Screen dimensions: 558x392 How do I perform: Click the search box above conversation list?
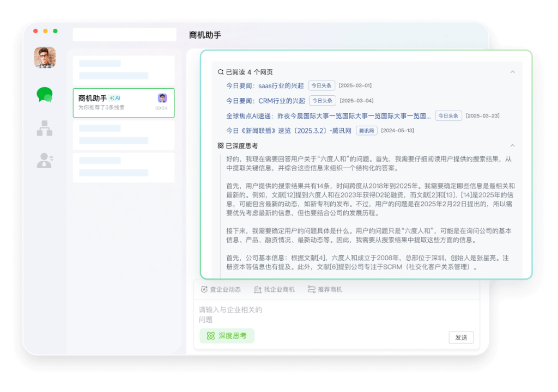[x=124, y=35]
